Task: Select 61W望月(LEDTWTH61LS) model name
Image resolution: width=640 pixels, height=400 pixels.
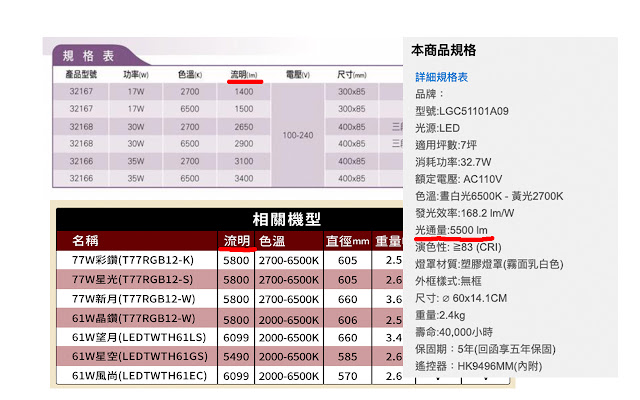Action: pos(139,337)
